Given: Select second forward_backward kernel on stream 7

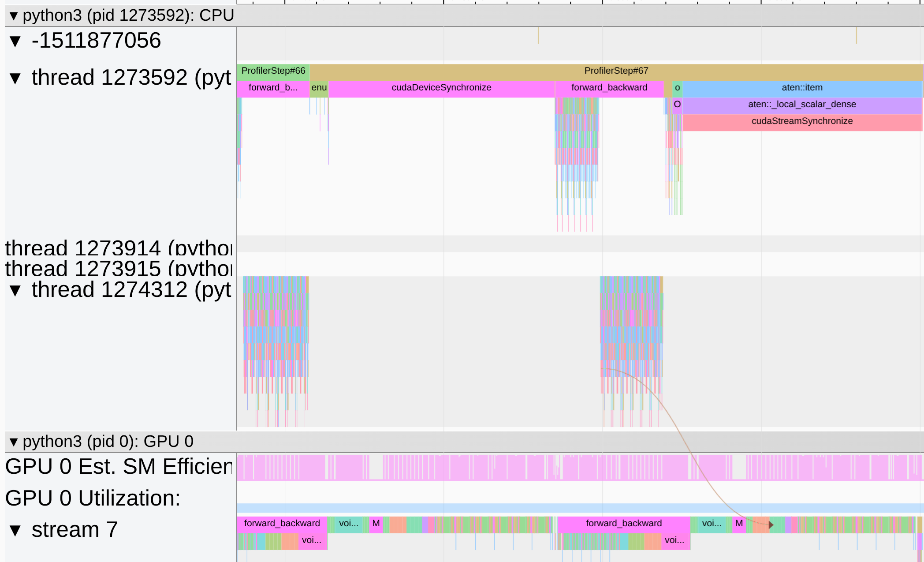Looking at the screenshot, I should coord(623,524).
